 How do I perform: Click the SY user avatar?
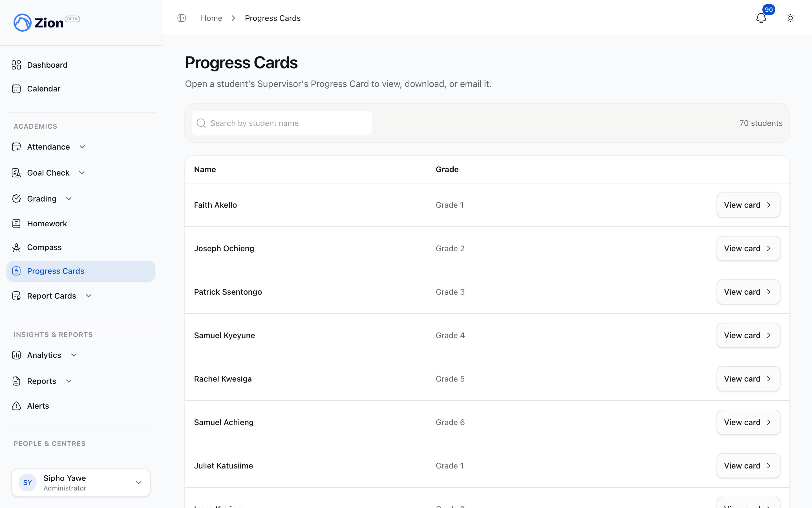28,483
